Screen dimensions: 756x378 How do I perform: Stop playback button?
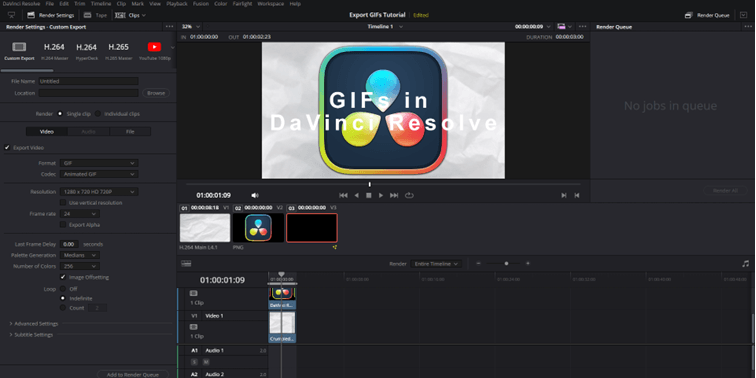click(369, 195)
